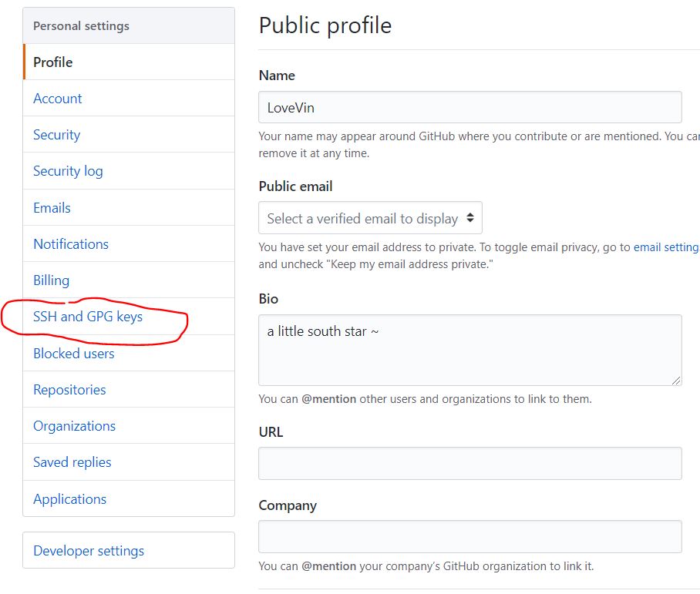Viewport: 700px width, 594px height.
Task: Open the Billing page
Action: coord(51,280)
